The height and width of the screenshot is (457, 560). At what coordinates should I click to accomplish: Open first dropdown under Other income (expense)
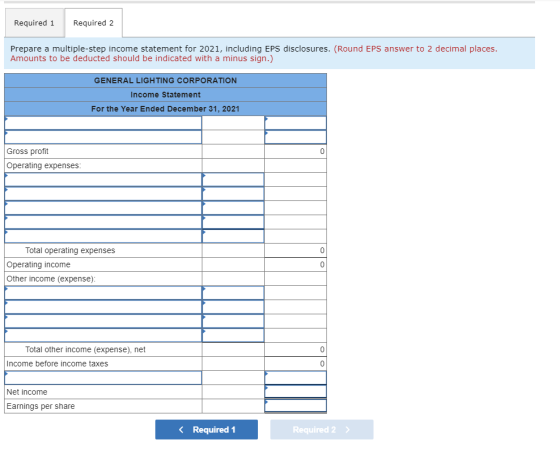tap(103, 293)
